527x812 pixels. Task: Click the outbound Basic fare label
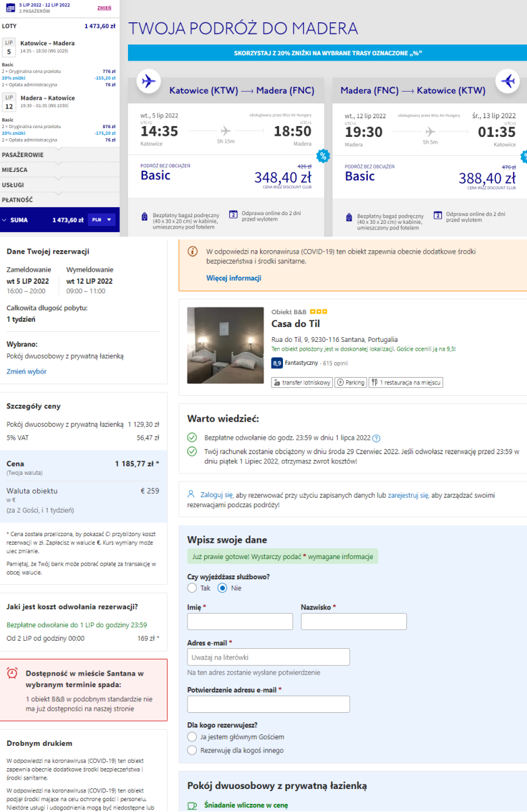pos(156,175)
